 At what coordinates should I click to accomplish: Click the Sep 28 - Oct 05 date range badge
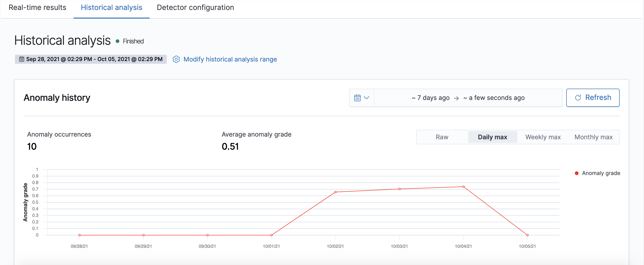(91, 59)
